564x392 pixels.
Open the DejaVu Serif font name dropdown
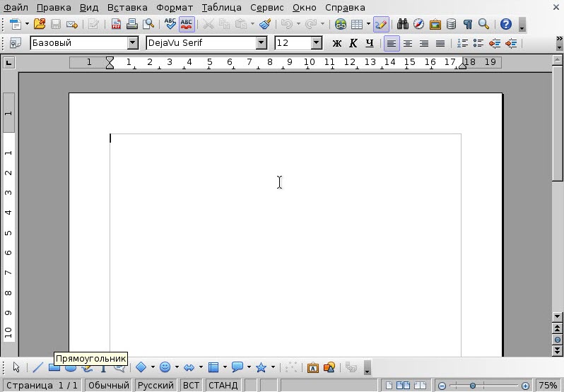[x=262, y=43]
